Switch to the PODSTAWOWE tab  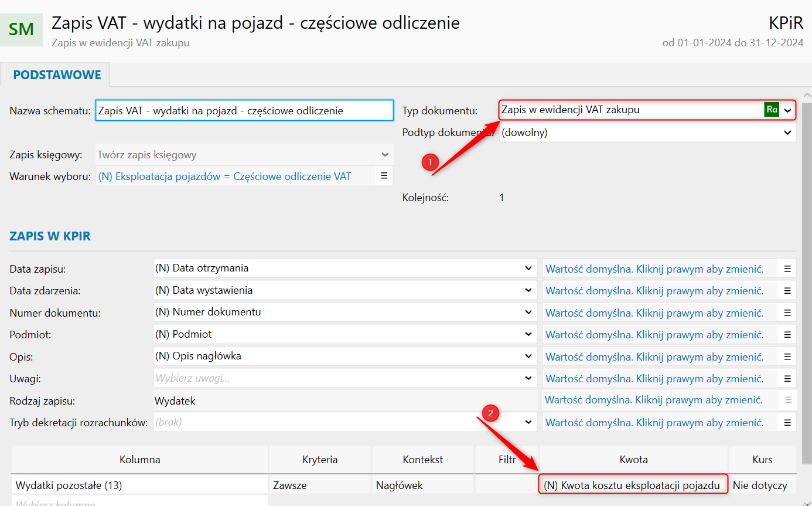pos(57,75)
